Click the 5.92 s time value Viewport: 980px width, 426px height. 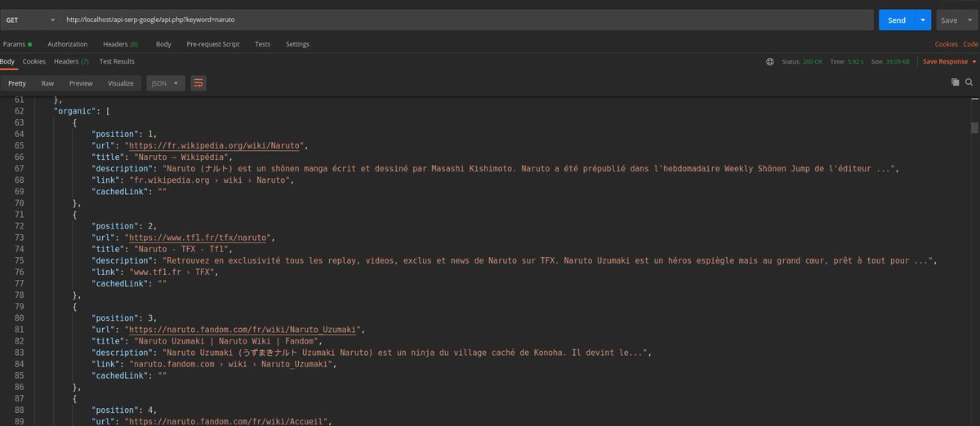click(855, 62)
